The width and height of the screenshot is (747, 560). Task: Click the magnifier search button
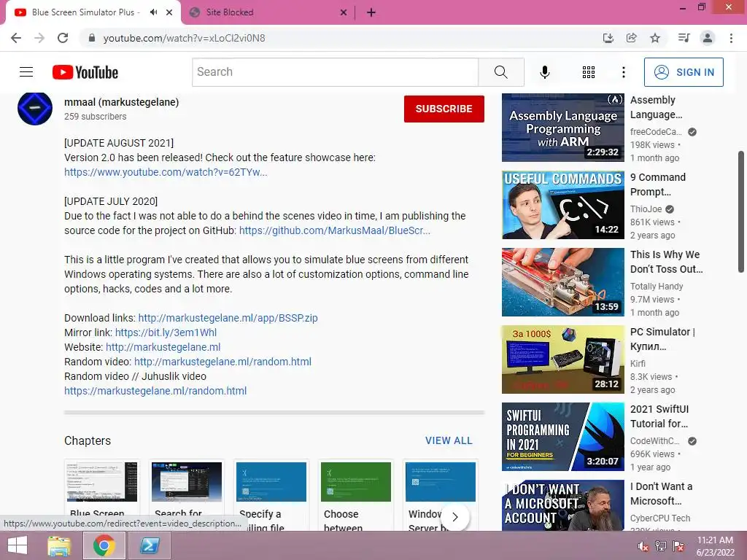click(501, 72)
